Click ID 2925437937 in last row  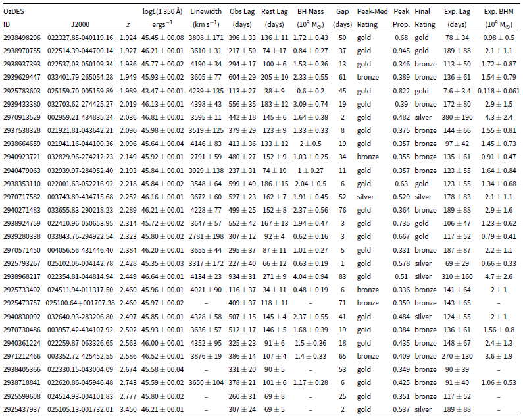coord(22,409)
